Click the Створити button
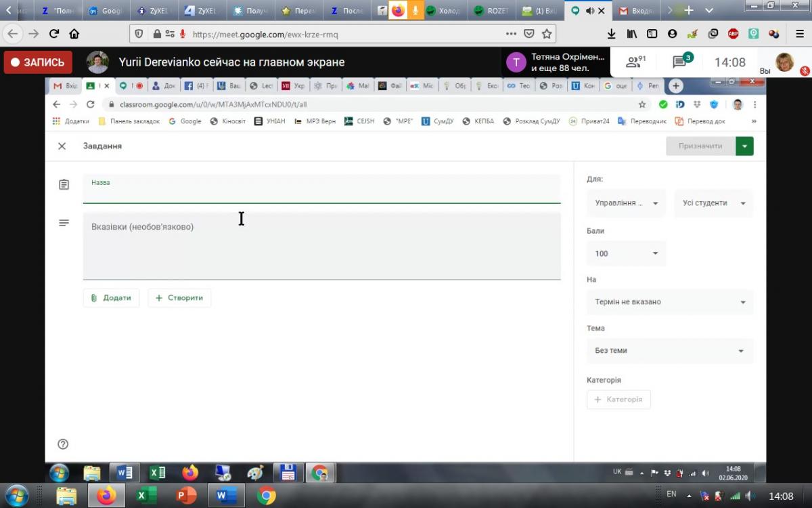Image resolution: width=812 pixels, height=508 pixels. point(179,298)
